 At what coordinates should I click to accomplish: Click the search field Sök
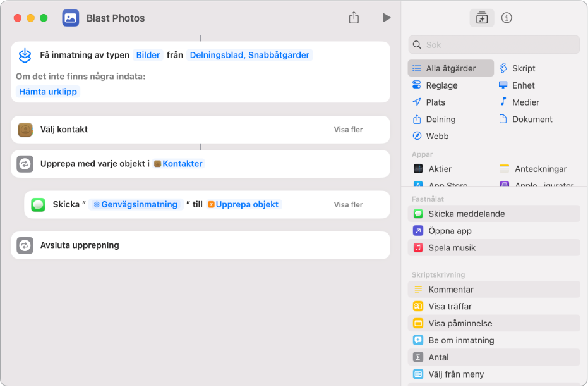pyautogui.click(x=493, y=45)
